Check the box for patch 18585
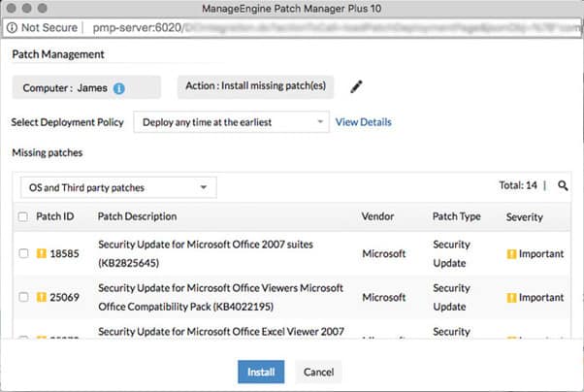 click(x=23, y=253)
